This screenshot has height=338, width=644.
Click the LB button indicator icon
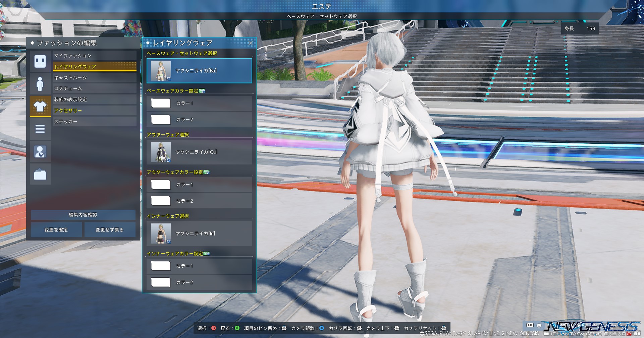point(530,325)
